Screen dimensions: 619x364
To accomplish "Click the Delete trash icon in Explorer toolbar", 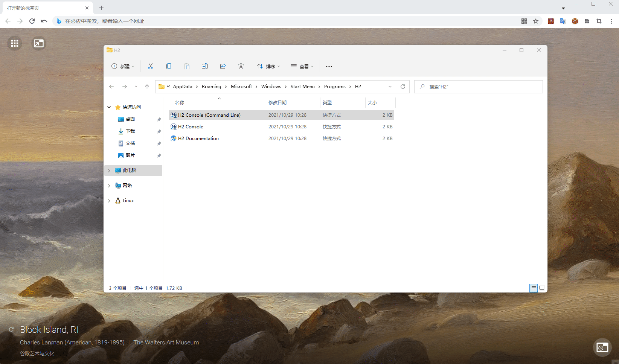I will 241,66.
